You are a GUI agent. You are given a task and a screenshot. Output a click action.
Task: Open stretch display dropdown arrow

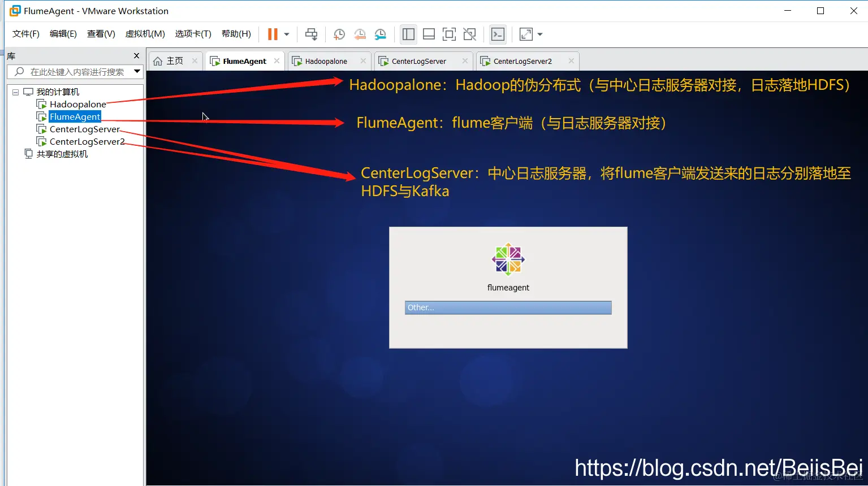[x=540, y=34]
